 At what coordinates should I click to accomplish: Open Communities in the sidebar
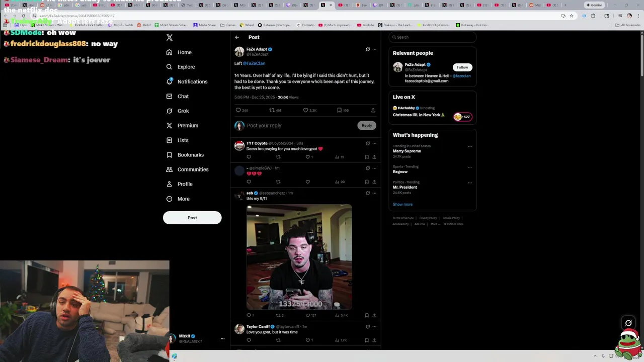(x=187, y=169)
